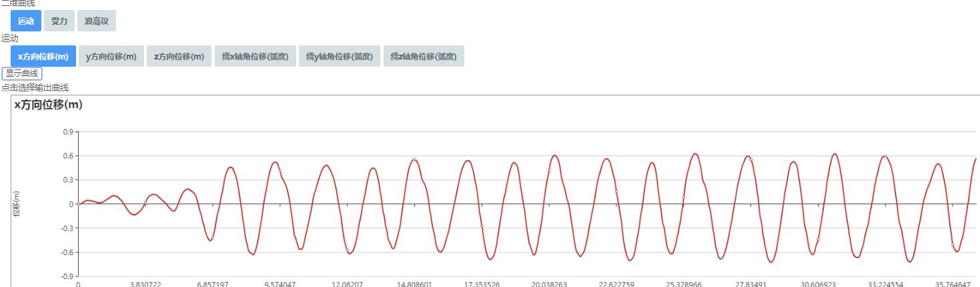Choose the x方向位移(m) curve option
The image size is (980, 287).
[43, 57]
